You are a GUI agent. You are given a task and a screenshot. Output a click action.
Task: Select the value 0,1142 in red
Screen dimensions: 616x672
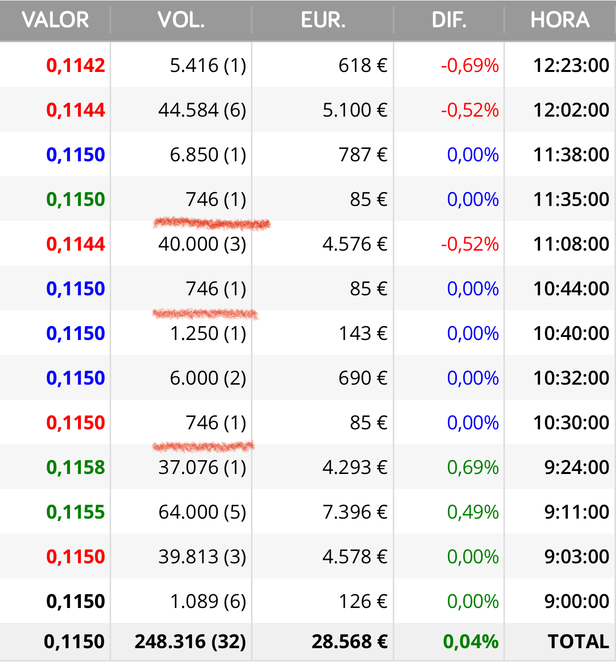point(75,66)
